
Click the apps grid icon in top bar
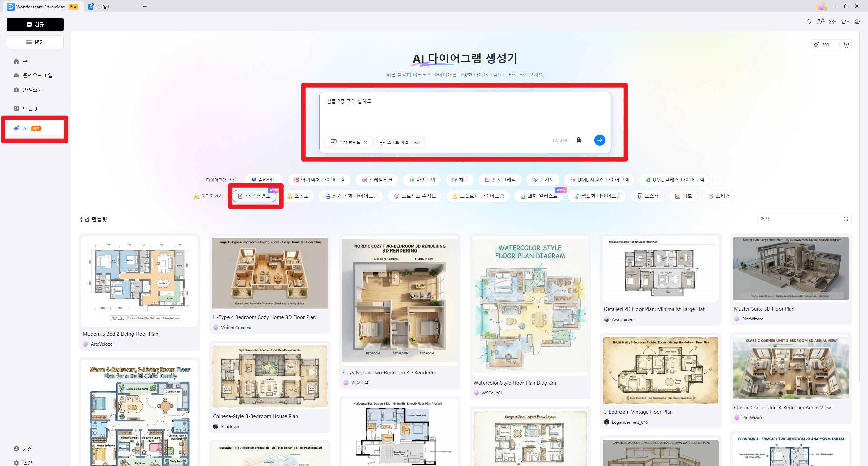click(x=831, y=21)
